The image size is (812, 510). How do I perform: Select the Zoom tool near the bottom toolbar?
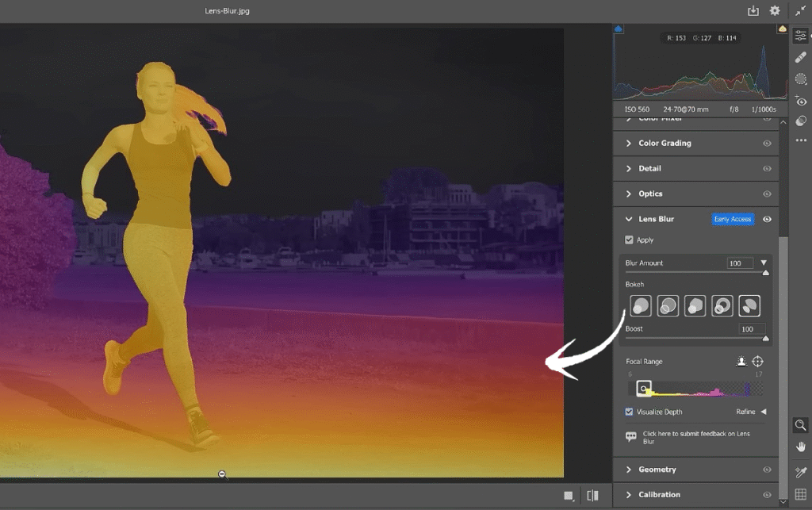point(801,426)
